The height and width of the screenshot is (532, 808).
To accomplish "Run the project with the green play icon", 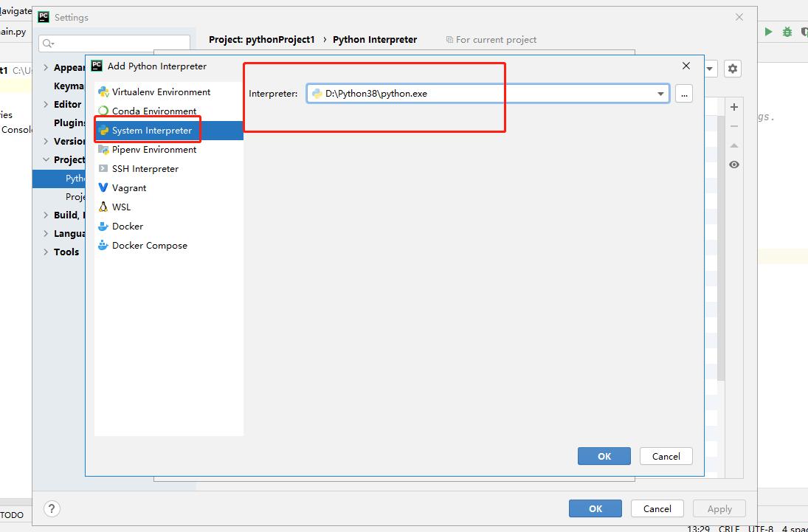I will 768,31.
